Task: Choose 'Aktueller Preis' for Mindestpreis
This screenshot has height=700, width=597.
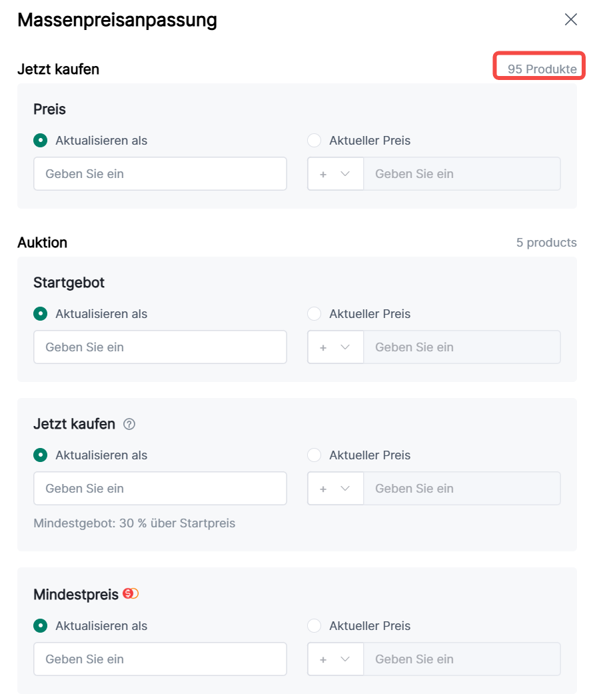Action: pyautogui.click(x=314, y=626)
